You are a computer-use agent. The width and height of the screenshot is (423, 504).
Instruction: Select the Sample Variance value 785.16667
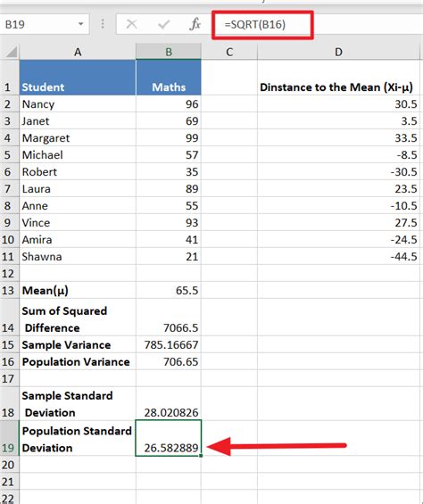click(169, 345)
